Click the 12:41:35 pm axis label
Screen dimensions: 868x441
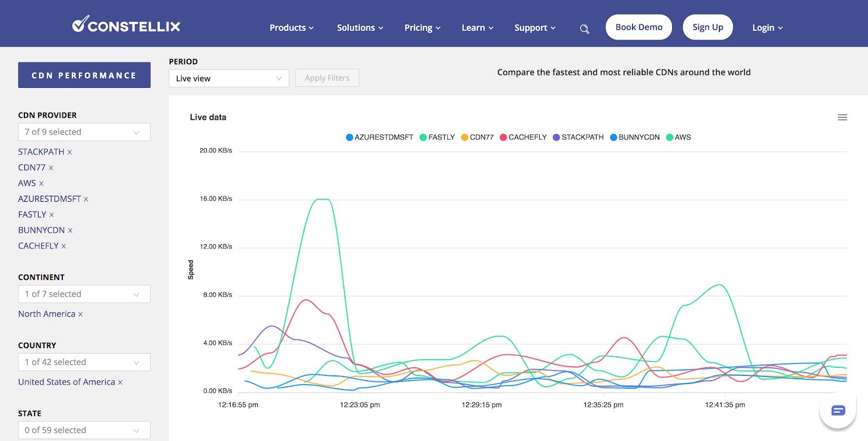725,405
